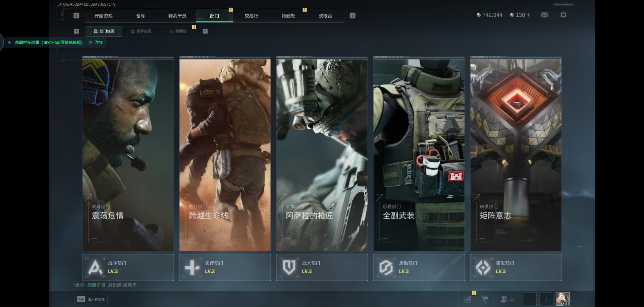644x307 pixels.
Task: Click the 后勤部门 hexagon emblem icon
Action: coord(386,267)
